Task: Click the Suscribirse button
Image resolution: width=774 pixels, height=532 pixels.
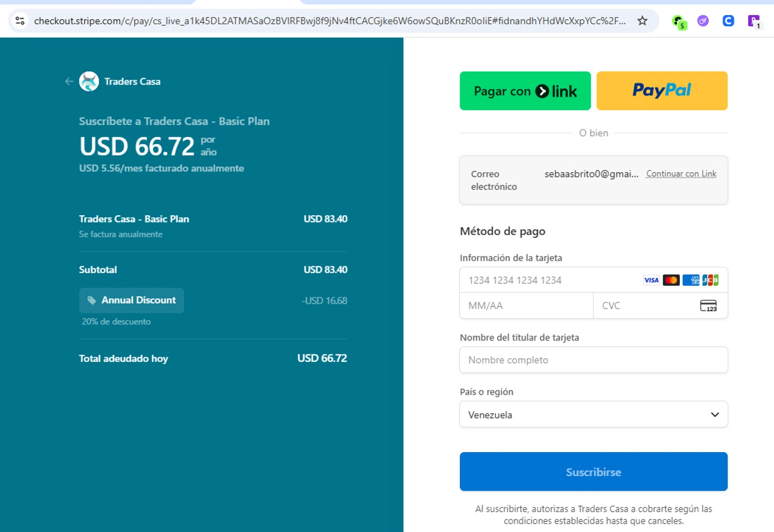Action: coord(593,472)
